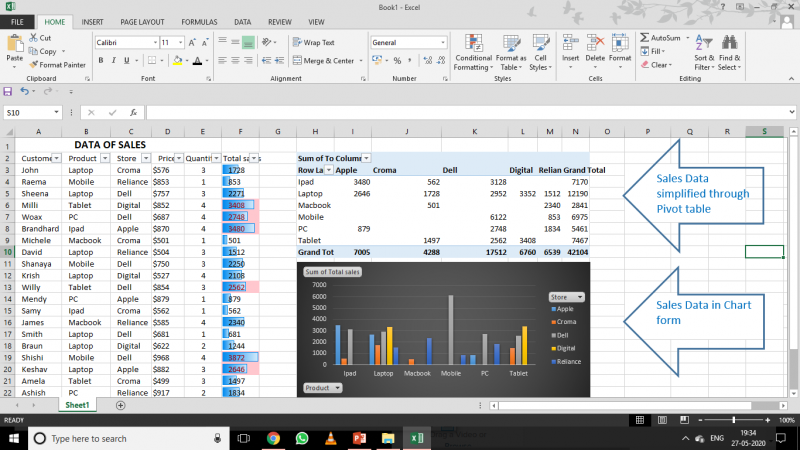Click the Clear button

coord(656,65)
